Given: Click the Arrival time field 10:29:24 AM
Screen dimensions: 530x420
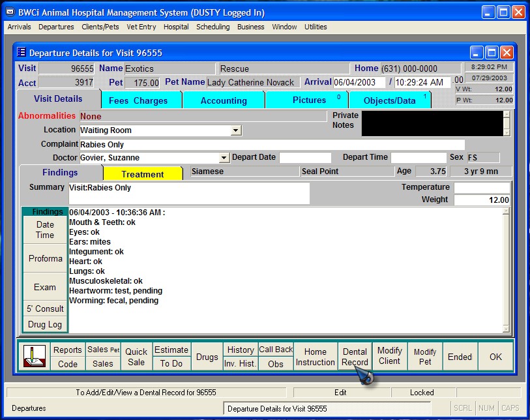Looking at the screenshot, I should point(422,82).
